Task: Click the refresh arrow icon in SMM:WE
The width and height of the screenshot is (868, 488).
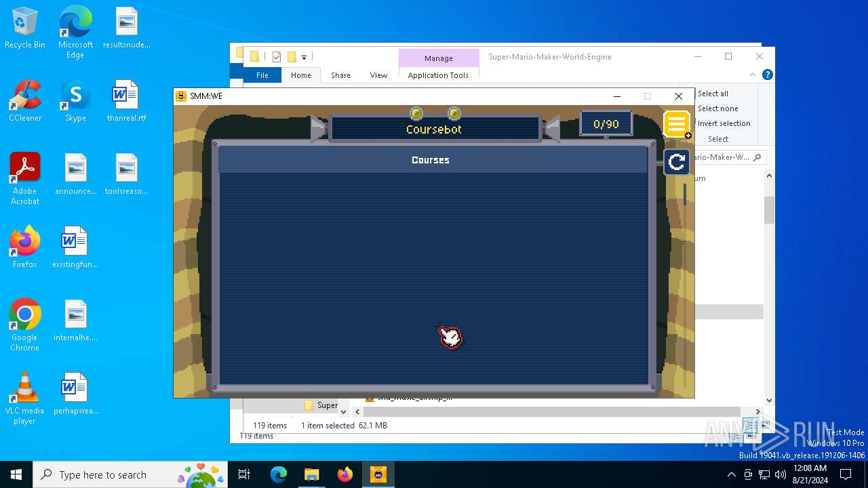Action: pyautogui.click(x=676, y=162)
